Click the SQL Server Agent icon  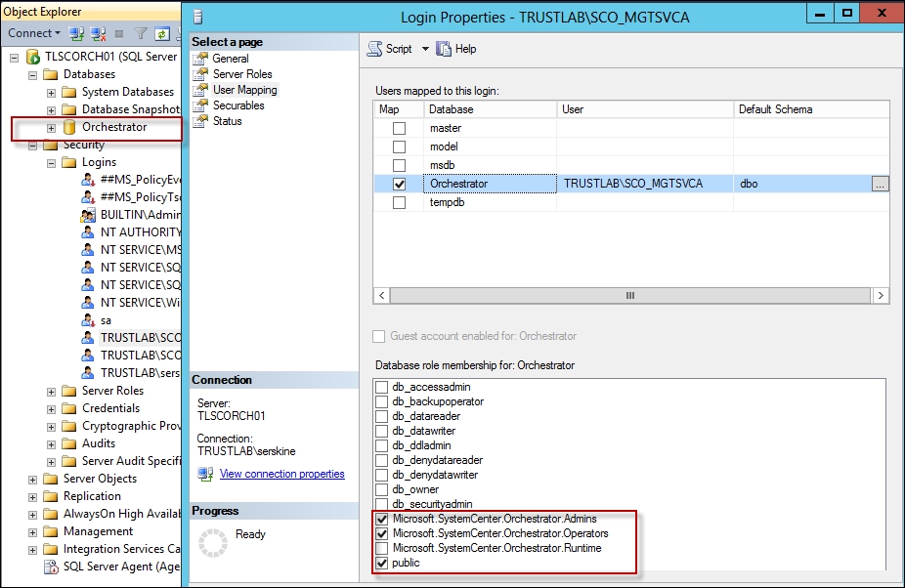51,567
